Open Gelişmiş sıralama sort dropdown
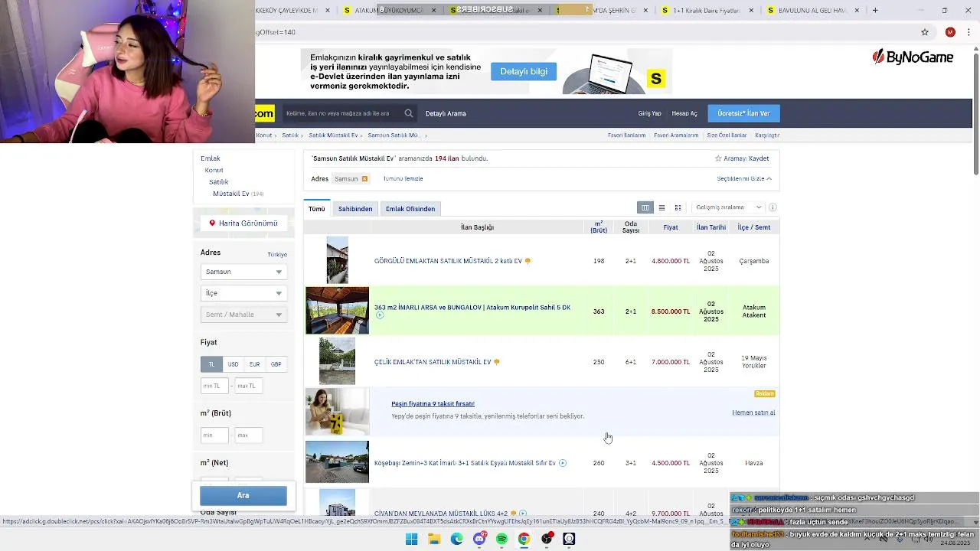 pyautogui.click(x=729, y=207)
